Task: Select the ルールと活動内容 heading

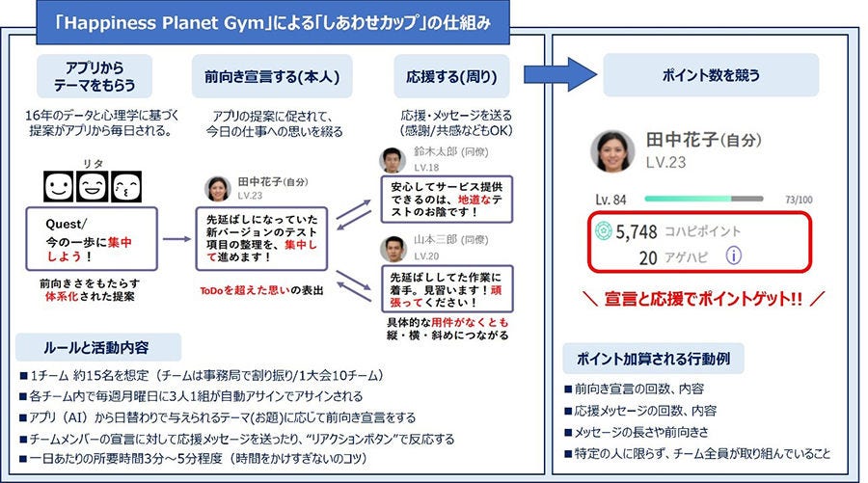Action: point(98,347)
